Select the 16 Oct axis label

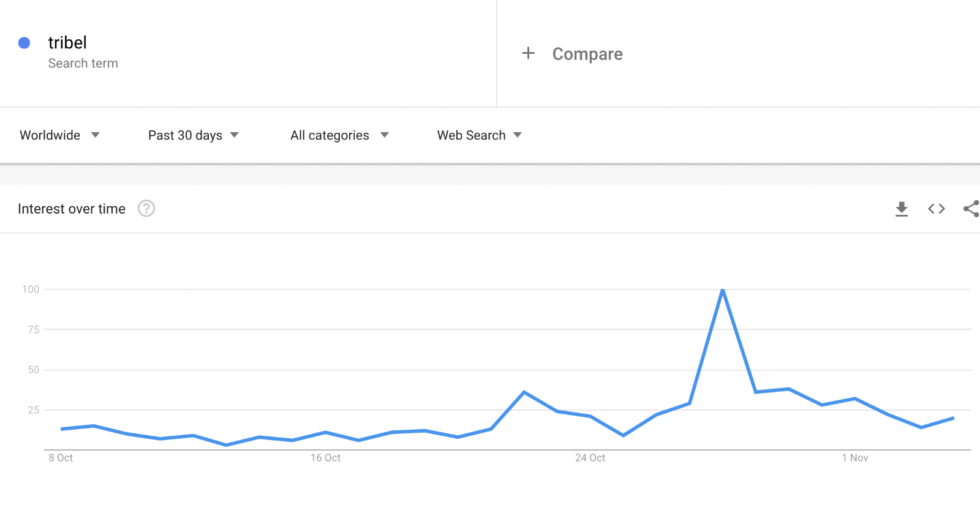coord(325,458)
